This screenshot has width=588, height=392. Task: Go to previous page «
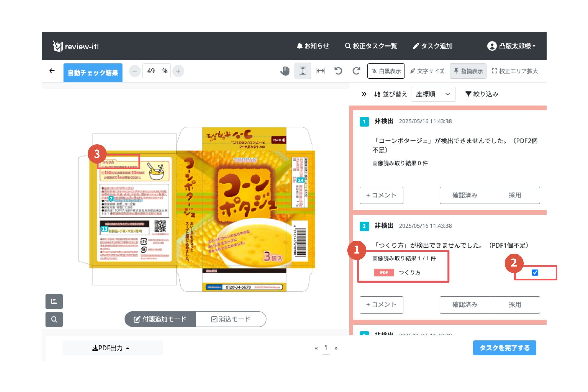tap(316, 348)
